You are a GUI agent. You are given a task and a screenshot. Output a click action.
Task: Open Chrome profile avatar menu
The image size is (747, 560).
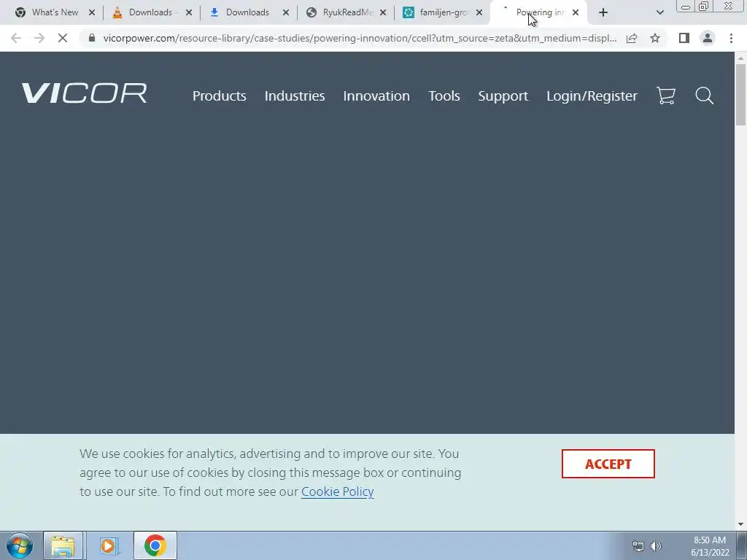[708, 38]
